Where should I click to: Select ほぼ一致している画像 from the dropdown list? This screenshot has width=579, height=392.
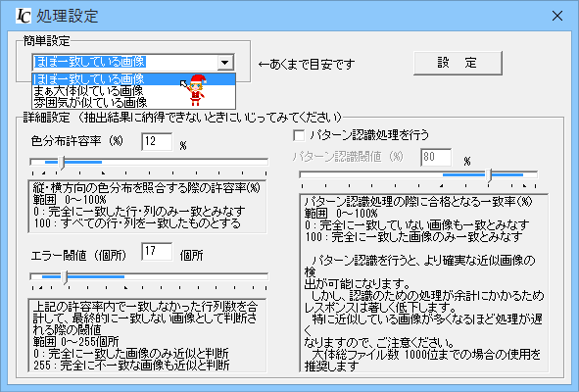[x=133, y=79]
